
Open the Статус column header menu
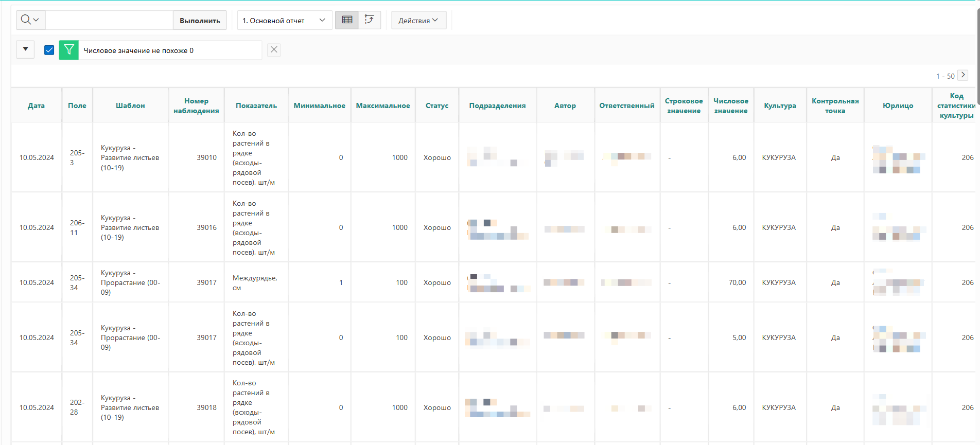tap(436, 105)
